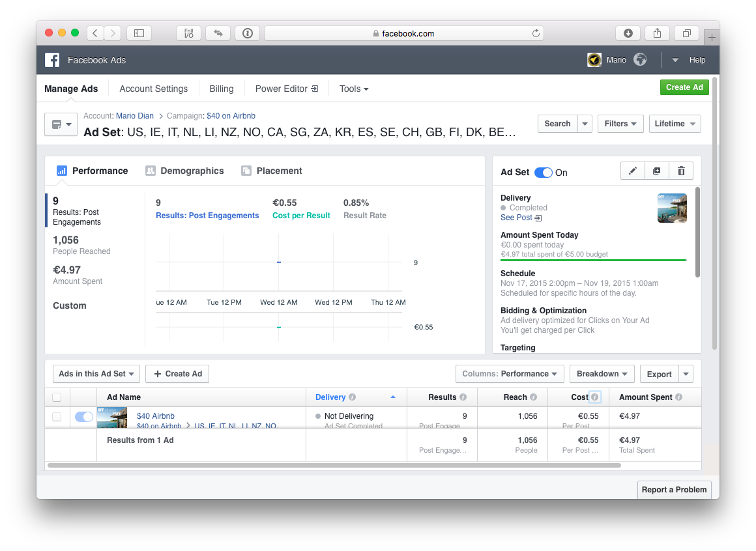Open the Breakdown dropdown
Image resolution: width=756 pixels, height=551 pixels.
[602, 374]
